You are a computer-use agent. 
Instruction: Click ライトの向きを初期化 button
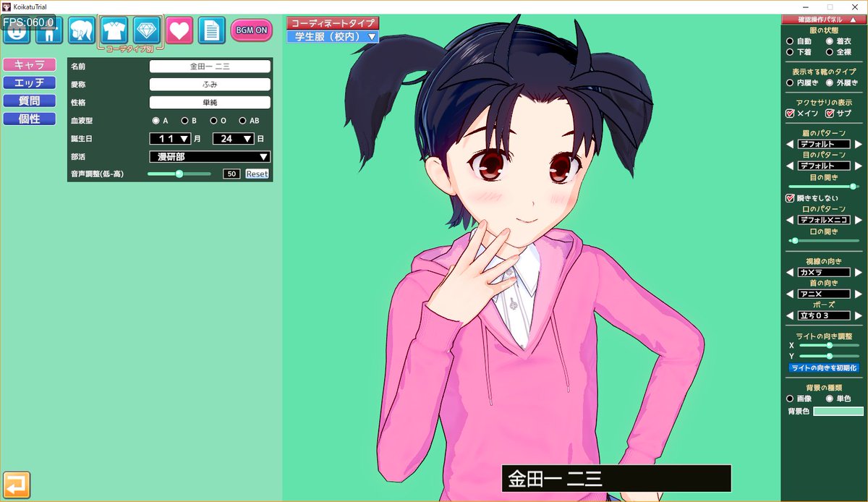824,368
